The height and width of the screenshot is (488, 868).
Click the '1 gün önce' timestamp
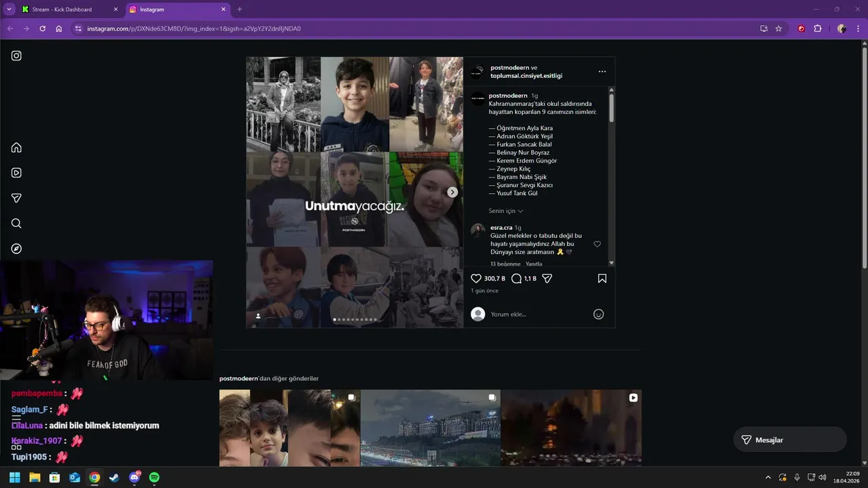(485, 291)
